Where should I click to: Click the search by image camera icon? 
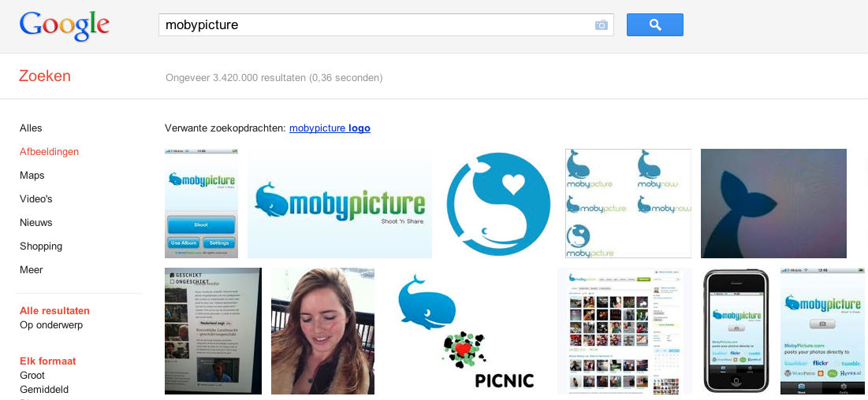601,25
